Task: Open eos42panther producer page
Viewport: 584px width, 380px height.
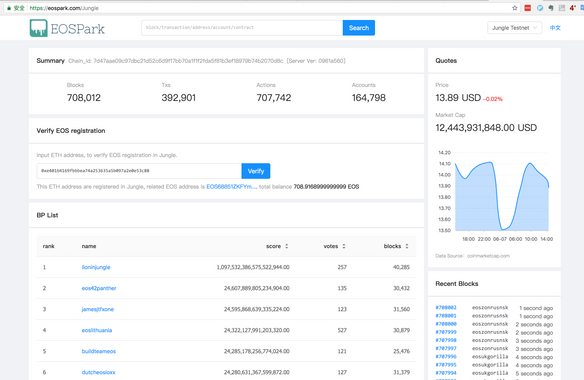Action: [99, 288]
